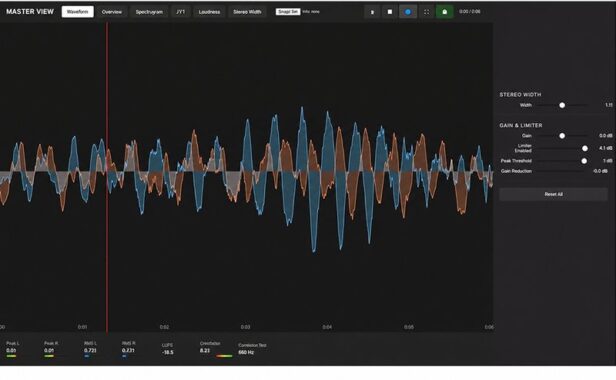Click the Peak R meter value
Viewport: 616px width, 380px height.
pos(49,351)
